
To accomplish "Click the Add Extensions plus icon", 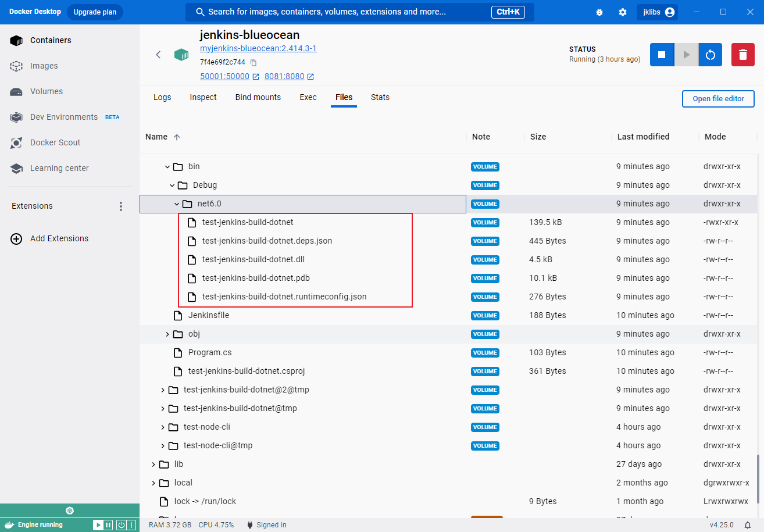I will point(17,238).
